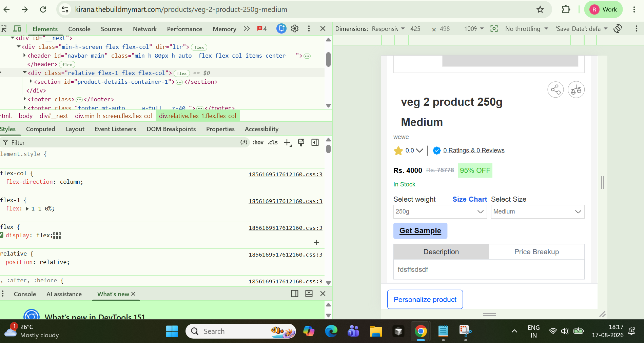This screenshot has height=343, width=644.
Task: Click the capture screenshot icon in device toolbar
Action: point(494,29)
